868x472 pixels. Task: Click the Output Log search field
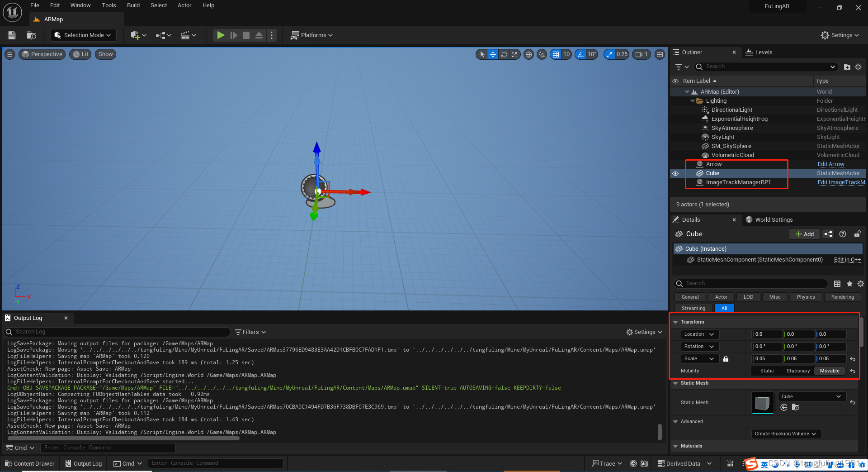[x=118, y=332]
